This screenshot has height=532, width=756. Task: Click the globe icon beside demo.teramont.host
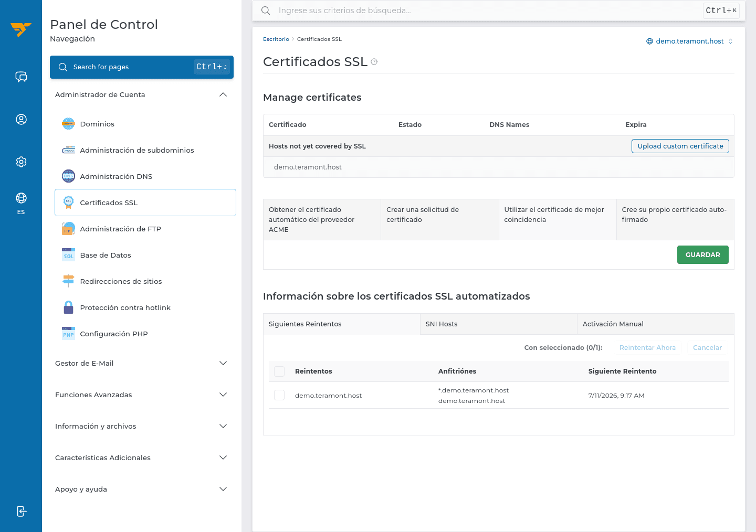click(x=649, y=41)
